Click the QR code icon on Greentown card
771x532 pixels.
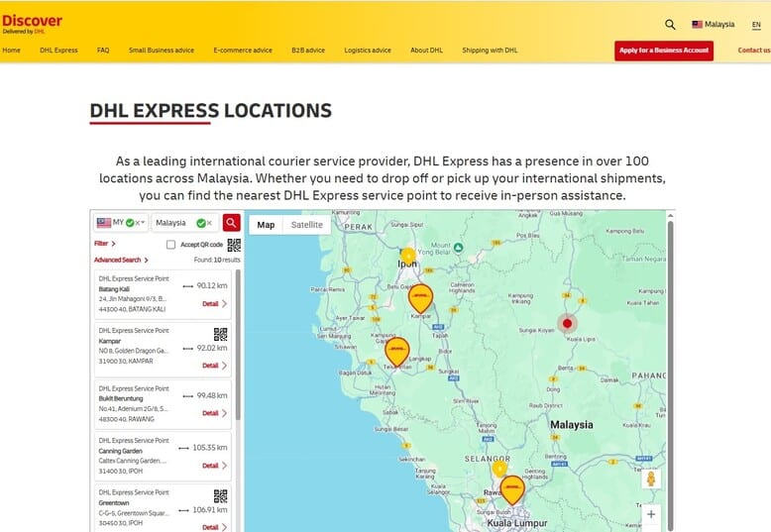click(x=220, y=496)
